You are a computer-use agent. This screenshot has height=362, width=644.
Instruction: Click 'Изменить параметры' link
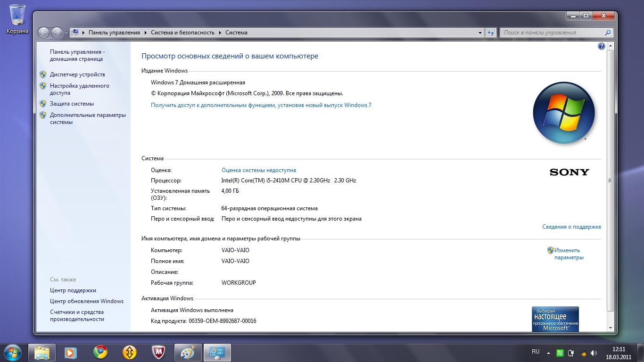tap(569, 254)
